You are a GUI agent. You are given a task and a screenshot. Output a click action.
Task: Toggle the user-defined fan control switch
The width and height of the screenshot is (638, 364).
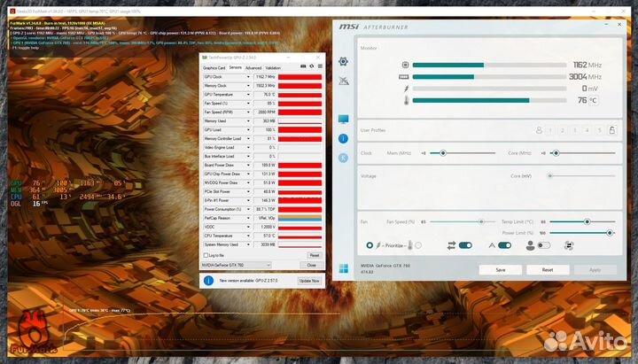pyautogui.click(x=544, y=245)
